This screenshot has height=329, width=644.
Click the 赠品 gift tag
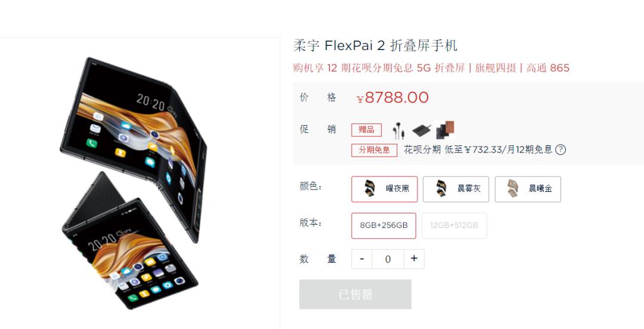366,130
